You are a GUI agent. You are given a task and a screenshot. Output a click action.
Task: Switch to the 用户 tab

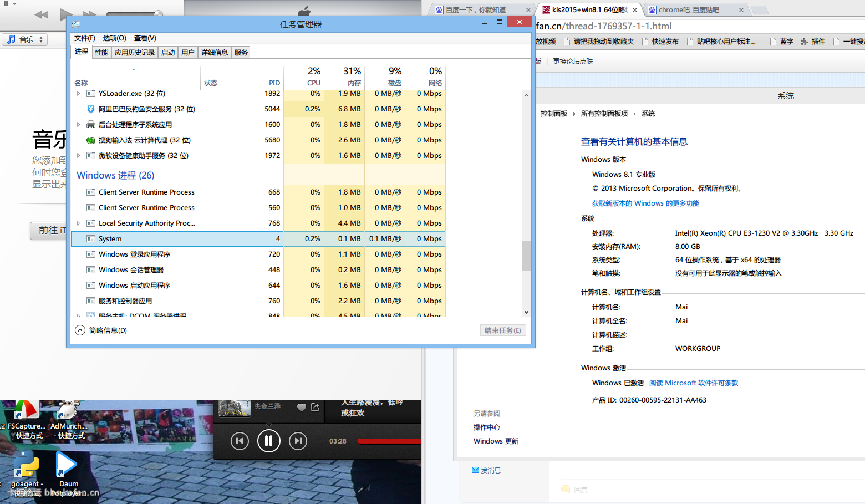pyautogui.click(x=188, y=53)
